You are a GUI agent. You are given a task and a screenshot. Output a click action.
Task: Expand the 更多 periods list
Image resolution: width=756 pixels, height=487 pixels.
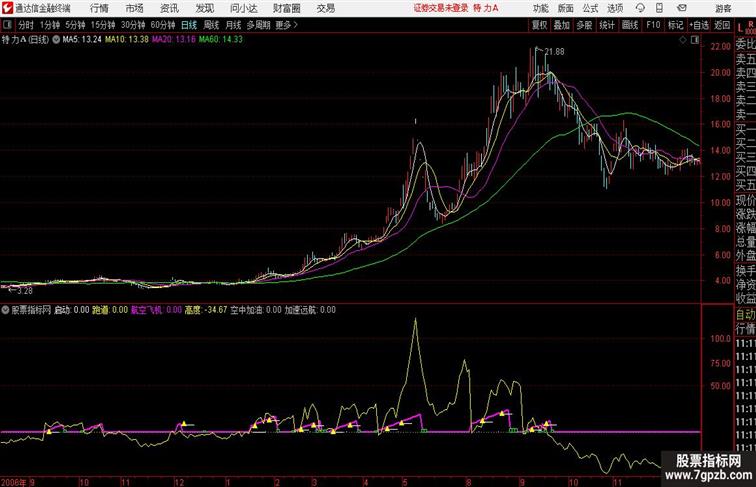(x=286, y=25)
